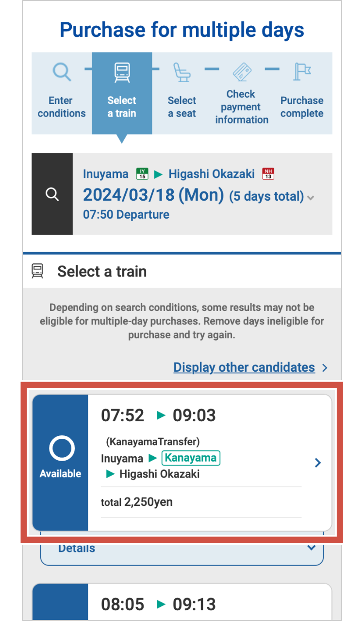The height and width of the screenshot is (621, 364).
Task: Click the Select a train step icon
Action: pyautogui.click(x=122, y=72)
